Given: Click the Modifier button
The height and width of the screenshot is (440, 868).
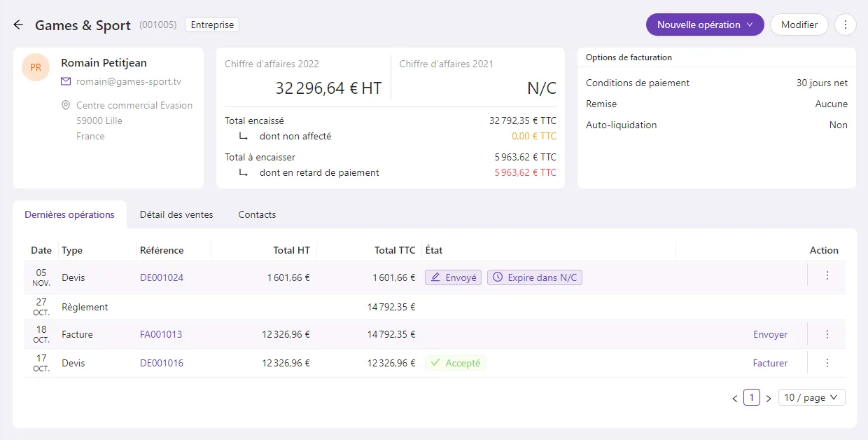Looking at the screenshot, I should pos(799,25).
